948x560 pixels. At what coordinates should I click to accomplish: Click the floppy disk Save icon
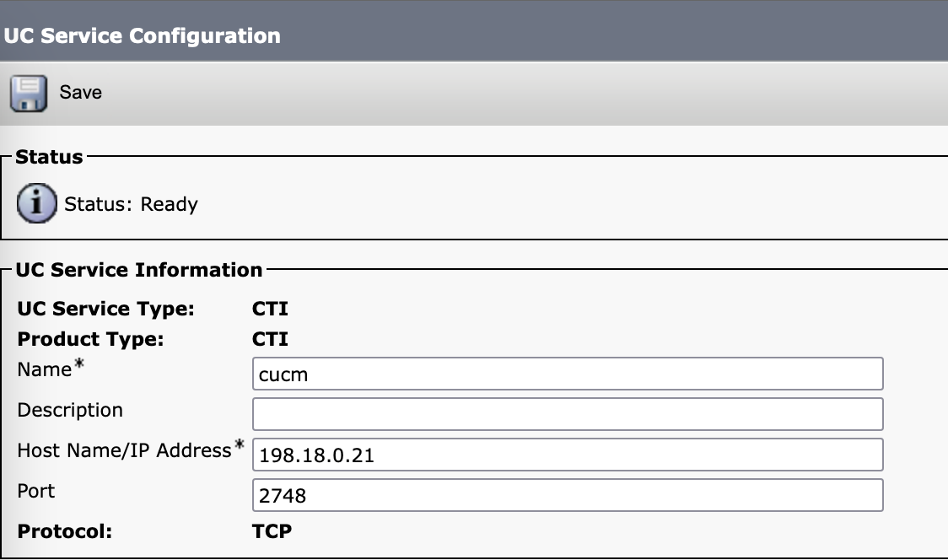click(28, 94)
